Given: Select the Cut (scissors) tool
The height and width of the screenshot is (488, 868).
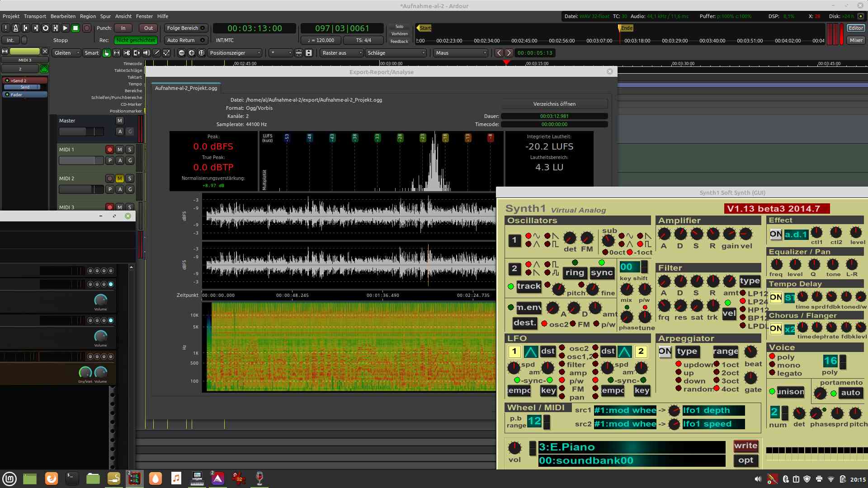Looking at the screenshot, I should point(127,53).
